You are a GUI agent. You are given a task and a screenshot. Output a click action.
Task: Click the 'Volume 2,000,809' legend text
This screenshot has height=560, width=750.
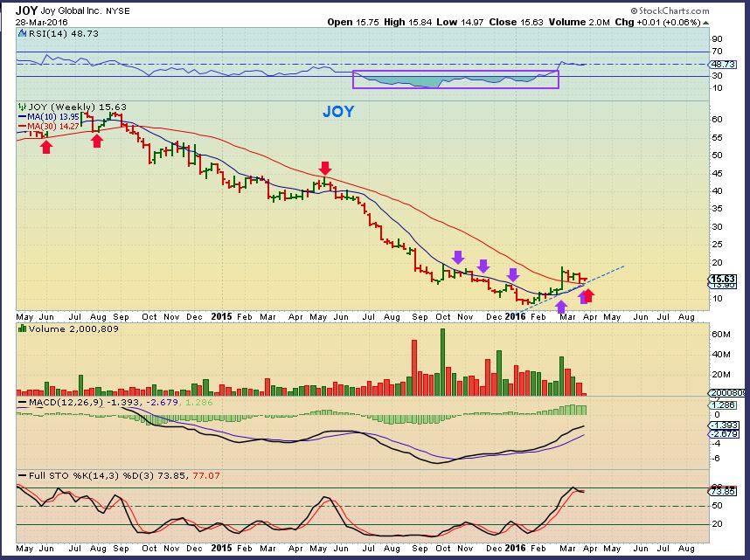[73, 329]
